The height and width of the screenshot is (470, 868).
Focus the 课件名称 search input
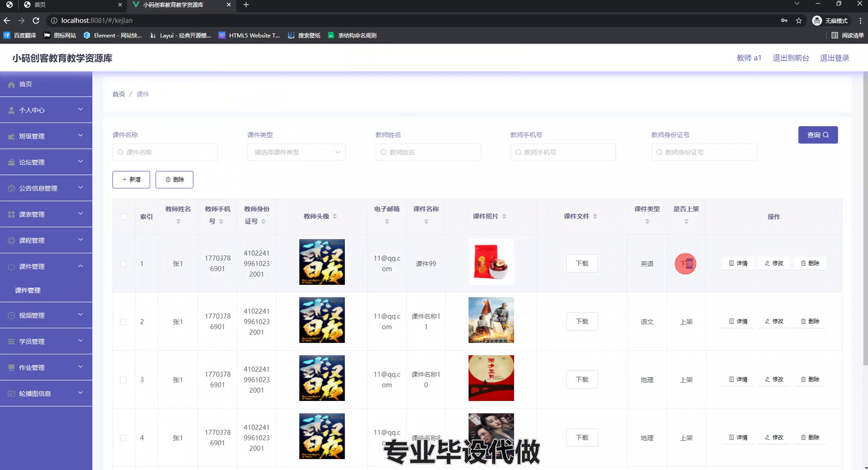165,152
